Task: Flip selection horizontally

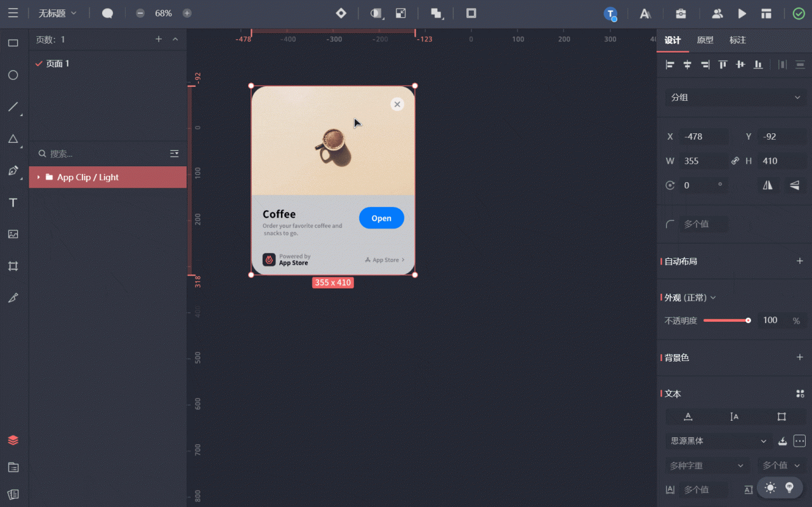Action: coord(768,185)
